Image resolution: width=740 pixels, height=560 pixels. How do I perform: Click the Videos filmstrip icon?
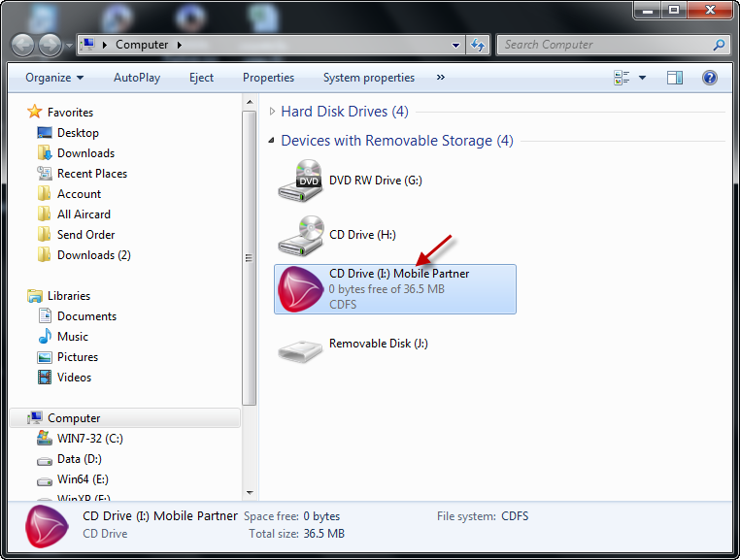(x=45, y=377)
